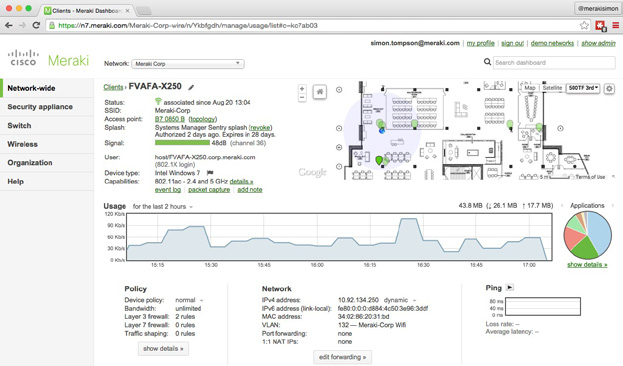
Task: Click the blue client location marker
Action: click(x=382, y=130)
